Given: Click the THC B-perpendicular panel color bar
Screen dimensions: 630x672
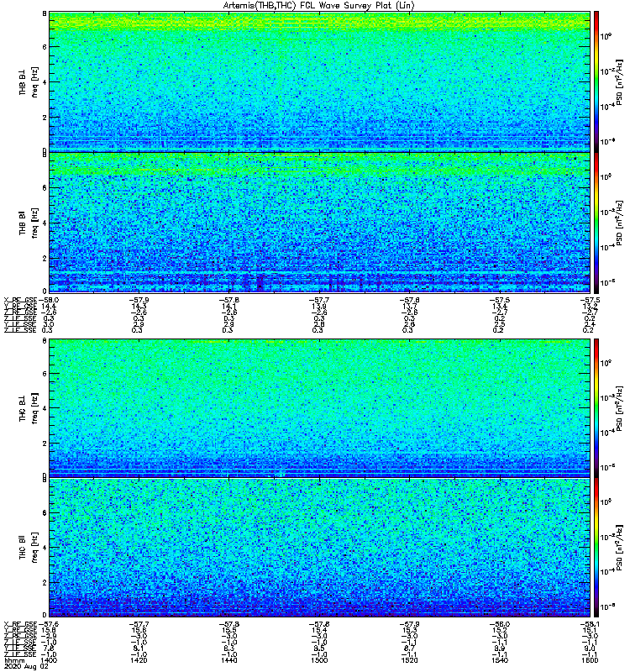Looking at the screenshot, I should 596,407.
